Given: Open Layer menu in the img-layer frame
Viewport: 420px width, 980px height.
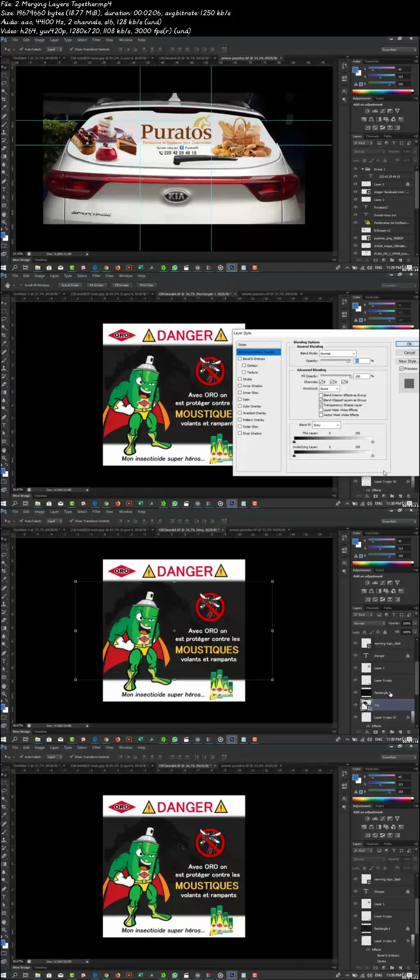Looking at the screenshot, I should pos(55,512).
